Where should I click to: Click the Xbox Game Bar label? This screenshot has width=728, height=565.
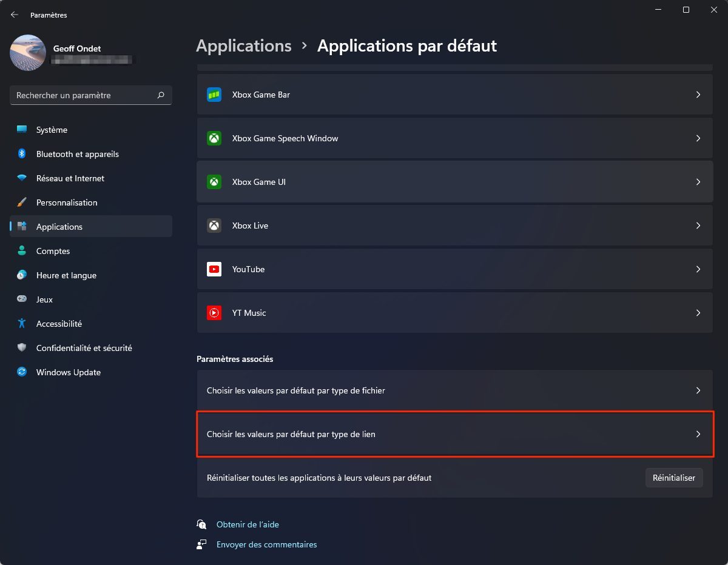tap(261, 95)
